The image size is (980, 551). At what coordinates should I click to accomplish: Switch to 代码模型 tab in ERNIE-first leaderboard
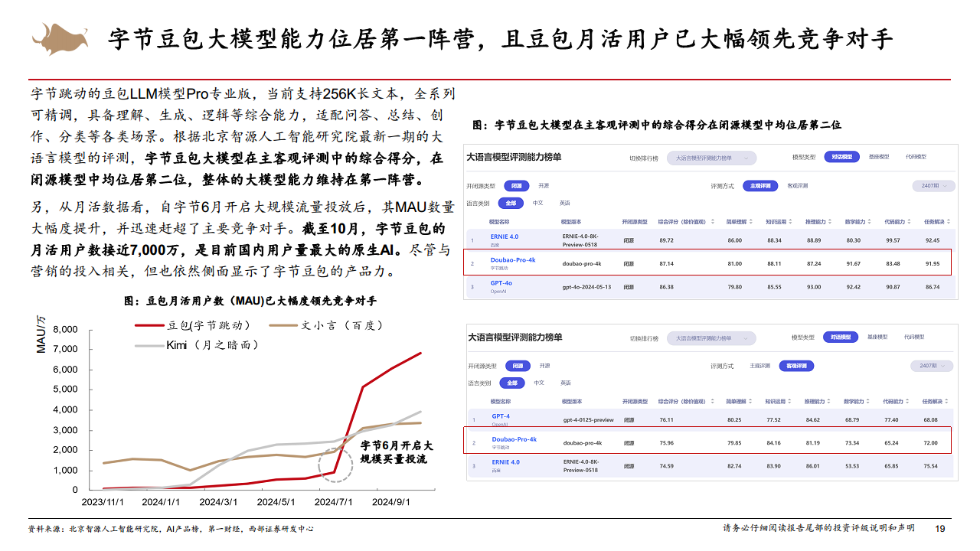pos(916,157)
